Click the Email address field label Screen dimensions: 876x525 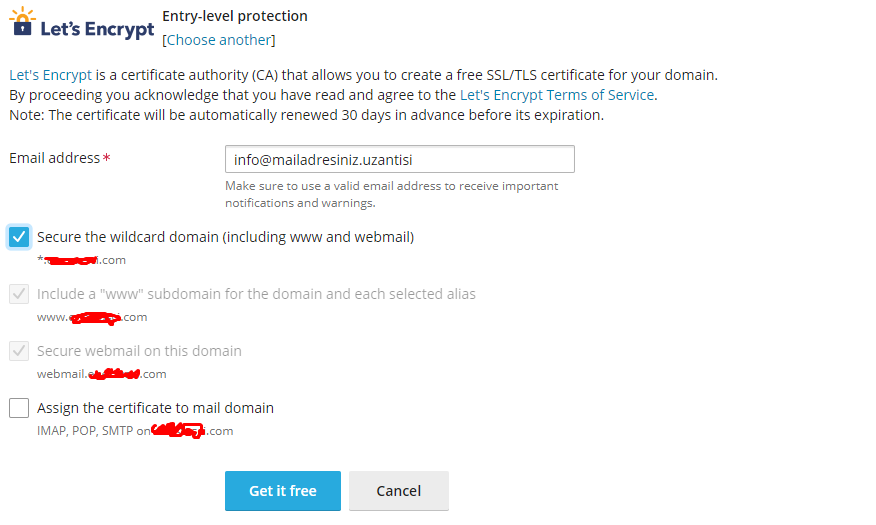click(x=55, y=158)
